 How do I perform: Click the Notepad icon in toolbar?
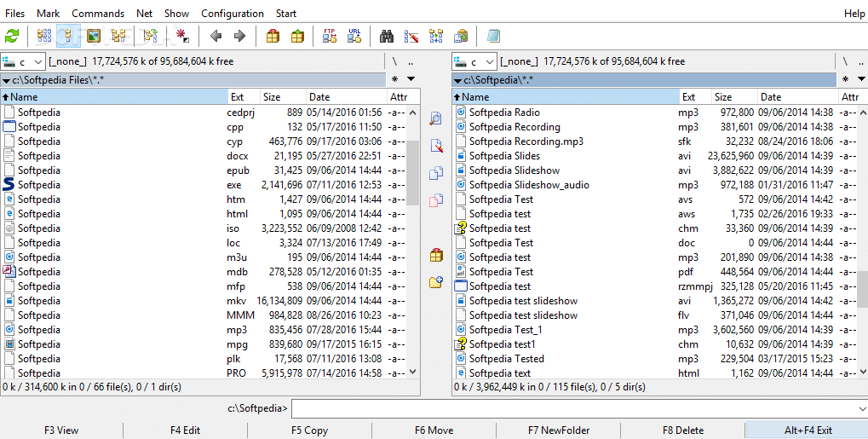click(493, 36)
